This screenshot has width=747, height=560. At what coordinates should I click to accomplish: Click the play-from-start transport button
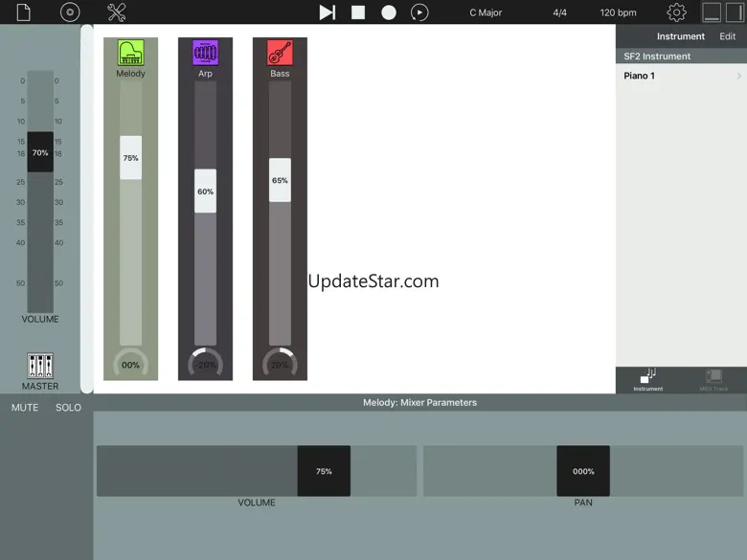tap(328, 12)
